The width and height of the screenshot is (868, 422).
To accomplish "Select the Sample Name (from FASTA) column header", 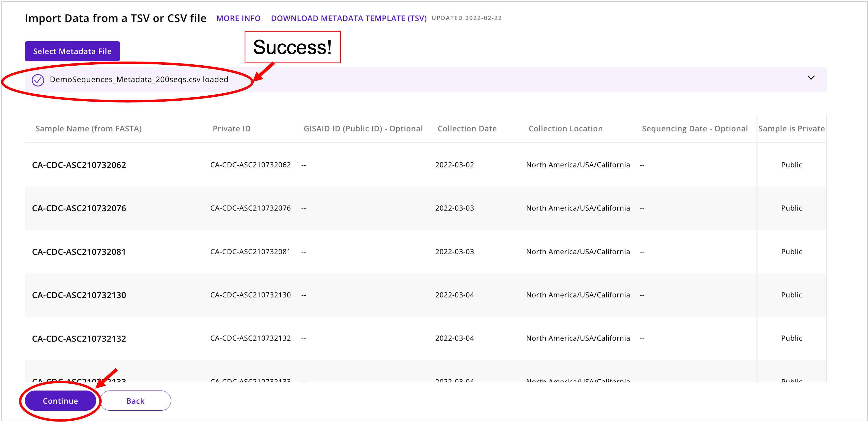I will (x=89, y=128).
